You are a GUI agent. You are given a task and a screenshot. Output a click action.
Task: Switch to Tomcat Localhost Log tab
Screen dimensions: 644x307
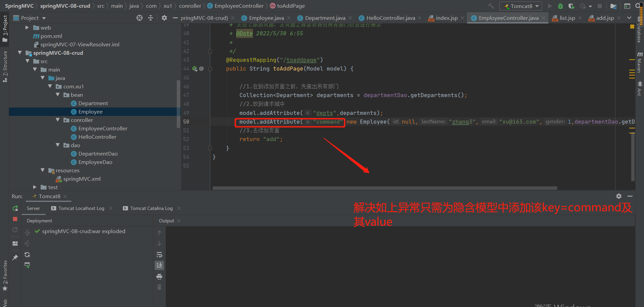click(x=81, y=208)
